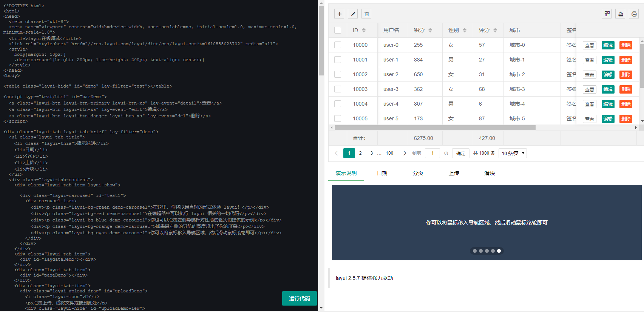Go to page 2 in pagination
This screenshot has width=644, height=312.
[360, 153]
